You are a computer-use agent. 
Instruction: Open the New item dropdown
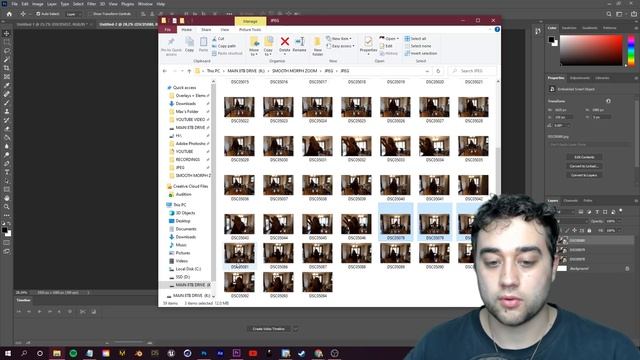click(x=339, y=38)
